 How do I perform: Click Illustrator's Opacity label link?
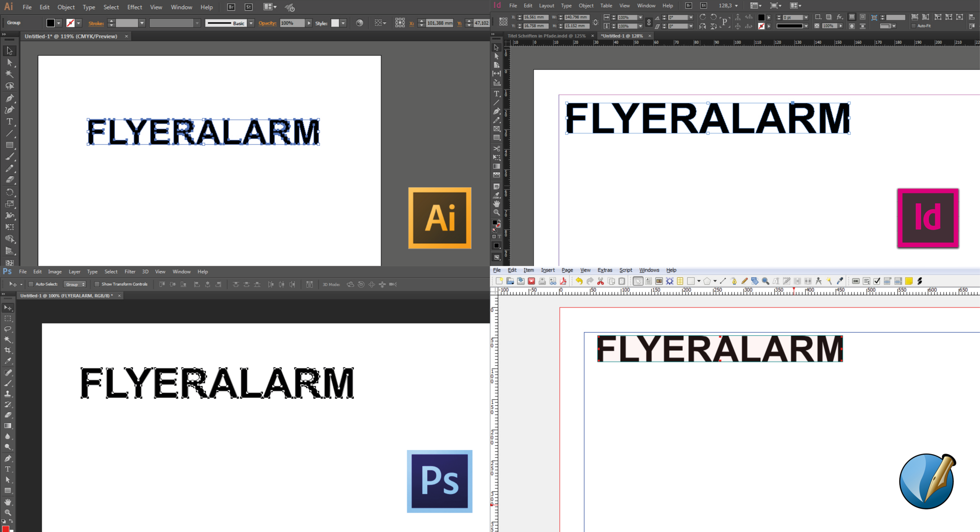tap(267, 23)
